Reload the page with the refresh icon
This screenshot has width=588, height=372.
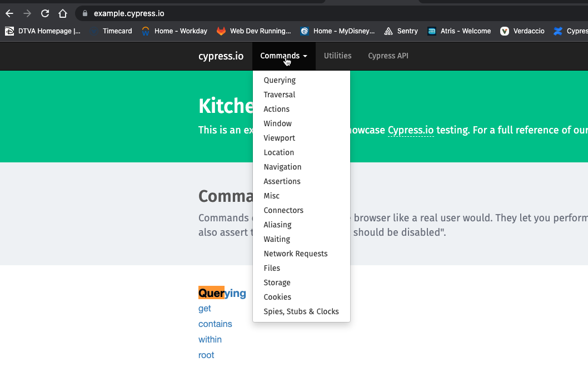[x=45, y=13]
